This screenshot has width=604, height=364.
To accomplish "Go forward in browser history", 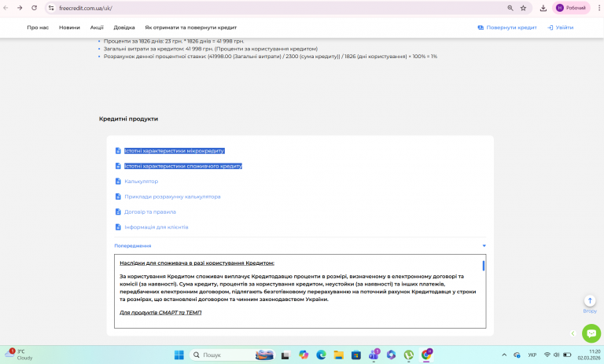I will point(20,8).
